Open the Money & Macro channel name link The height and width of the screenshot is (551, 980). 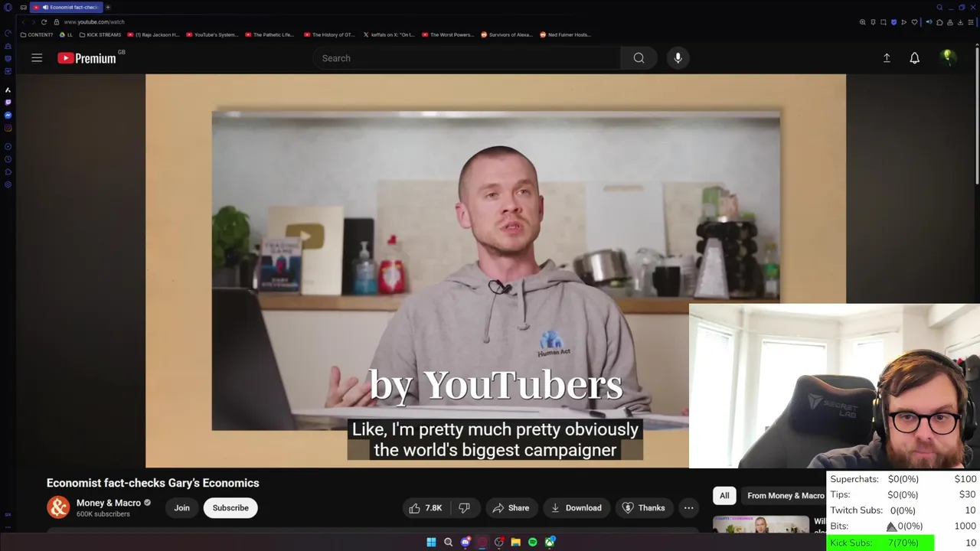point(109,503)
